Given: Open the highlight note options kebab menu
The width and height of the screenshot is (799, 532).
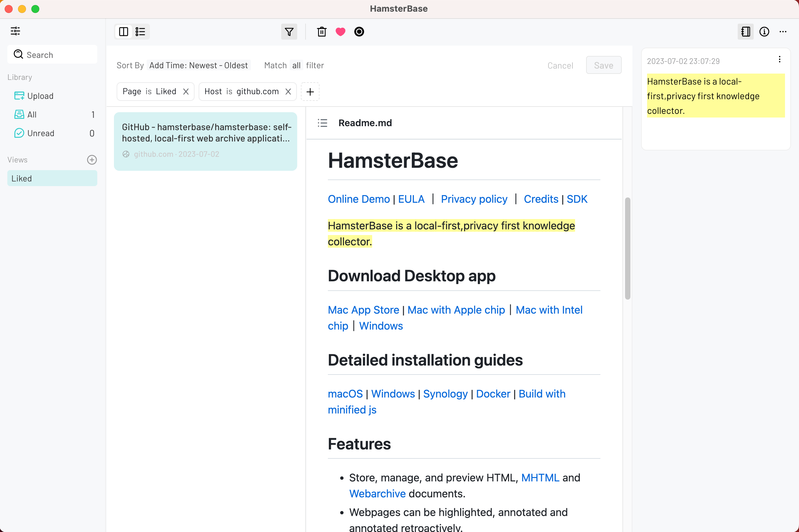Looking at the screenshot, I should [x=780, y=60].
